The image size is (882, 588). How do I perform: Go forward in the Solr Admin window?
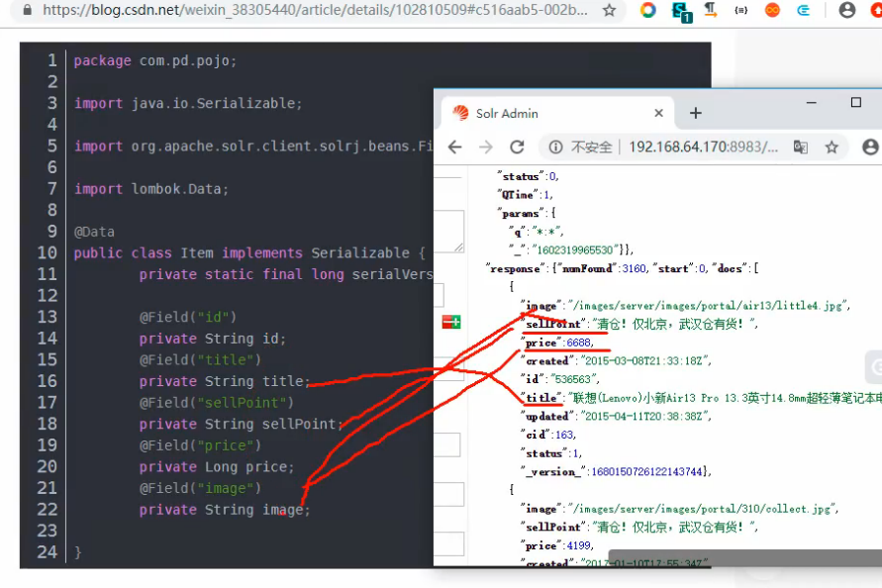486,147
